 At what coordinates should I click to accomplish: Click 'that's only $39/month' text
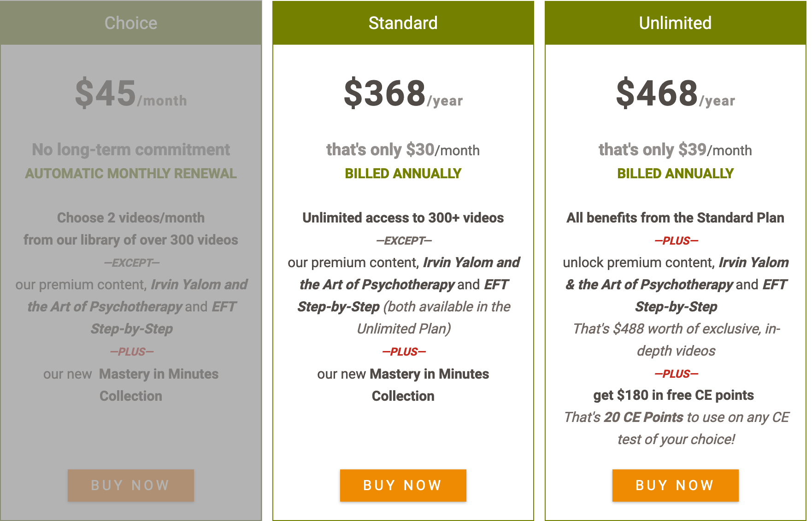(x=676, y=150)
